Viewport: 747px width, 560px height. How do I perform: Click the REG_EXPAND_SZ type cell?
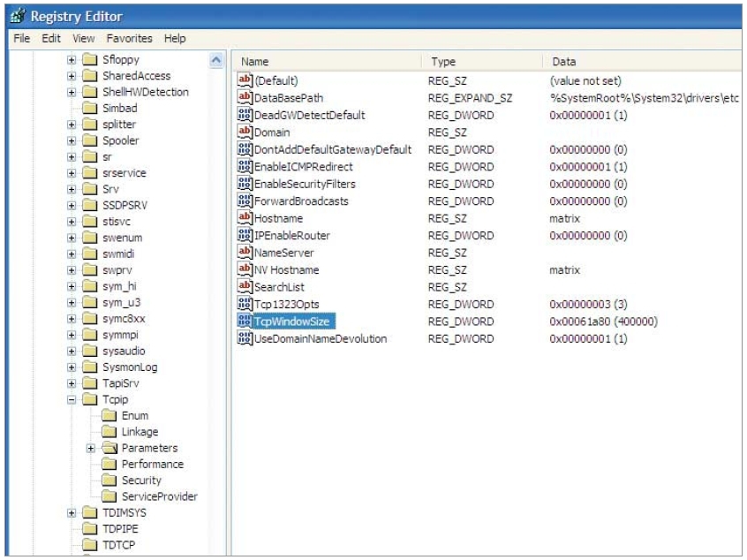tap(470, 98)
